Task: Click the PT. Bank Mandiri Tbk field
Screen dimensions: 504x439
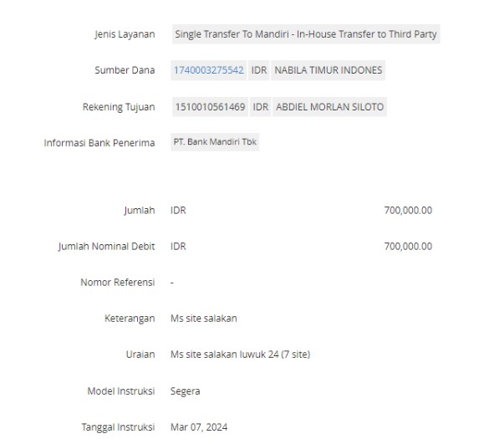Action: (215, 142)
